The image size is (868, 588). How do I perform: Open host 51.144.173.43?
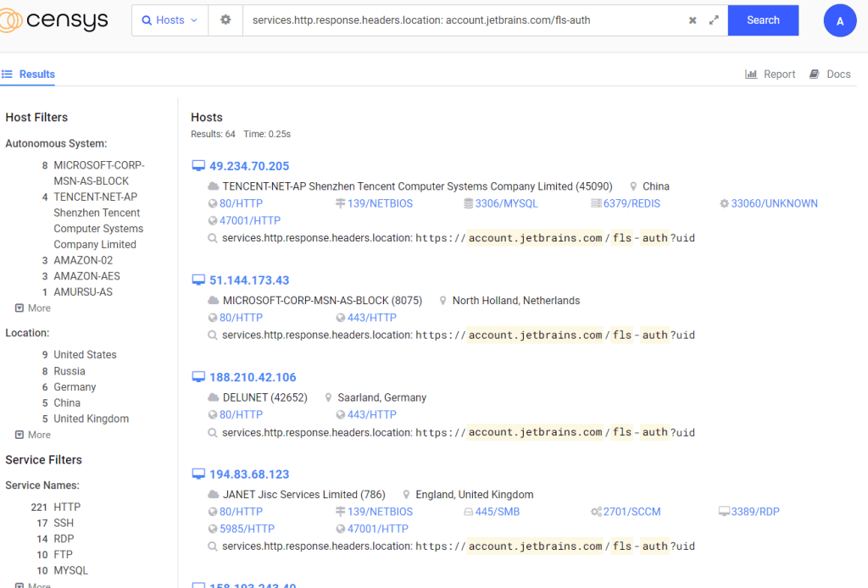249,280
